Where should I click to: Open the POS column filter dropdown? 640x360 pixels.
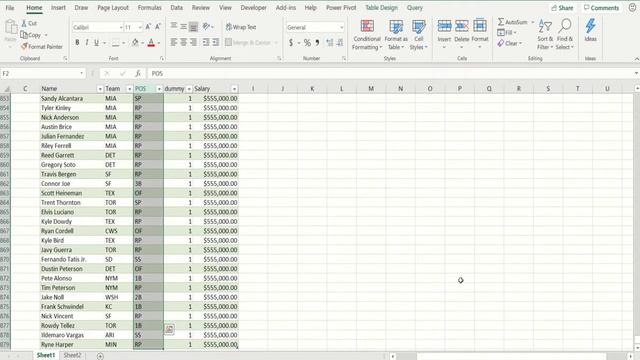[159, 89]
